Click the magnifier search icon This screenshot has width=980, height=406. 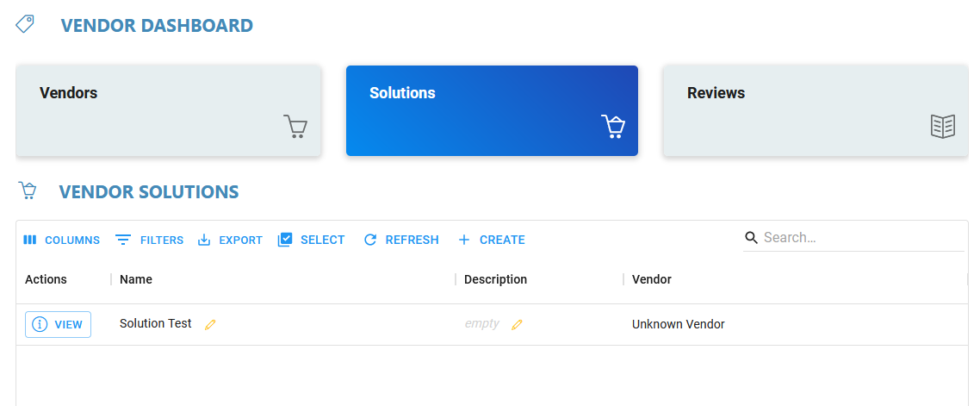751,238
